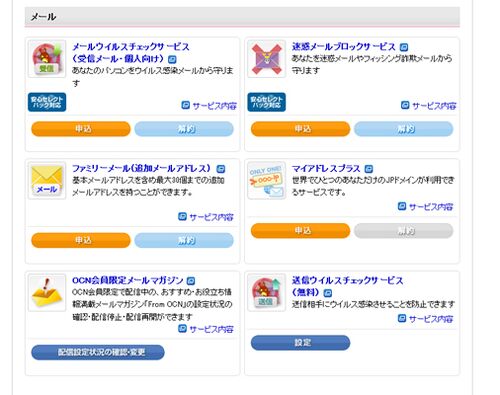Click the 安心セレクトパック badge under virus check
Screen dimensions: 500x395
47,102
